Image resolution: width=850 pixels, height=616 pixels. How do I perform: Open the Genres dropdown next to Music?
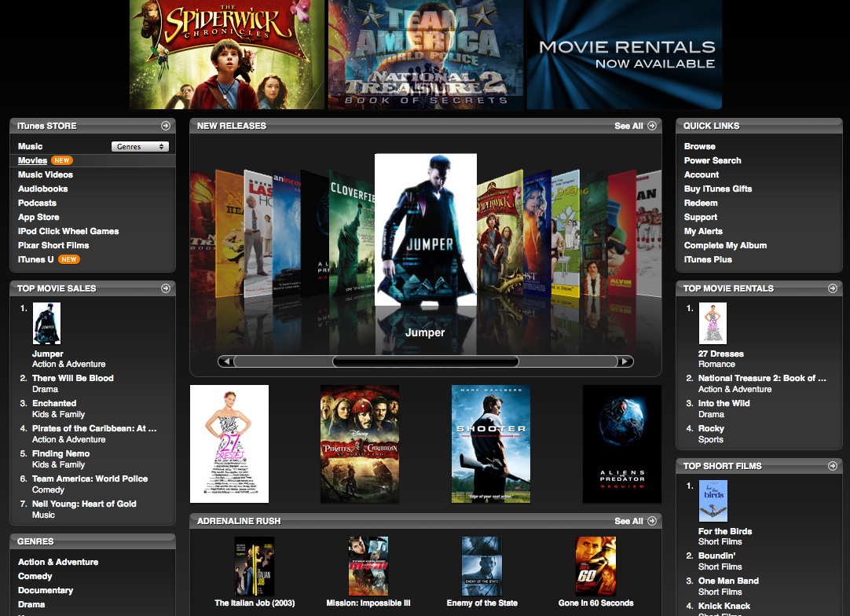[140, 146]
